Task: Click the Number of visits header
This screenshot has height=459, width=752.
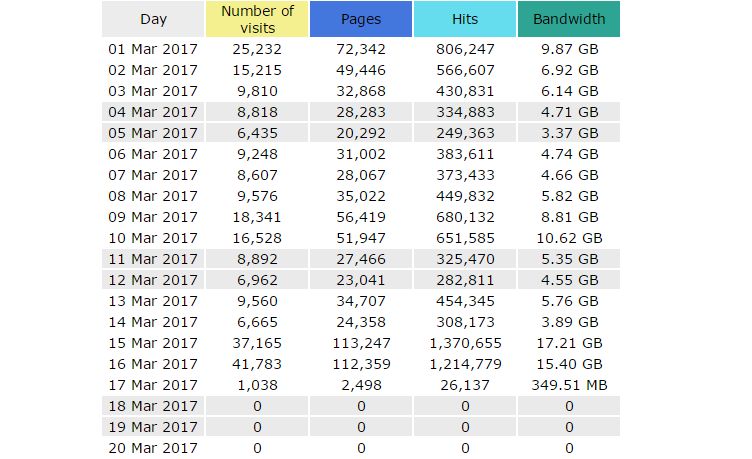Action: 257,19
